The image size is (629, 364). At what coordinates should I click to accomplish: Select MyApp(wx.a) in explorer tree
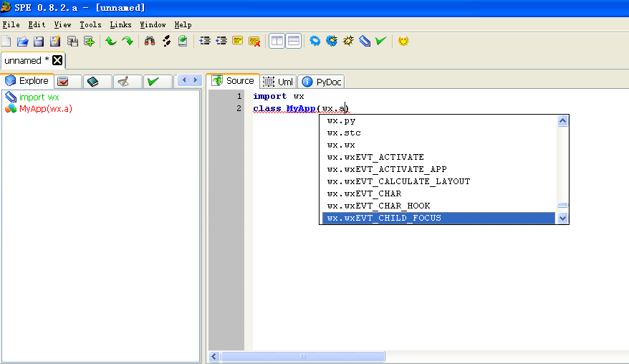coord(46,109)
